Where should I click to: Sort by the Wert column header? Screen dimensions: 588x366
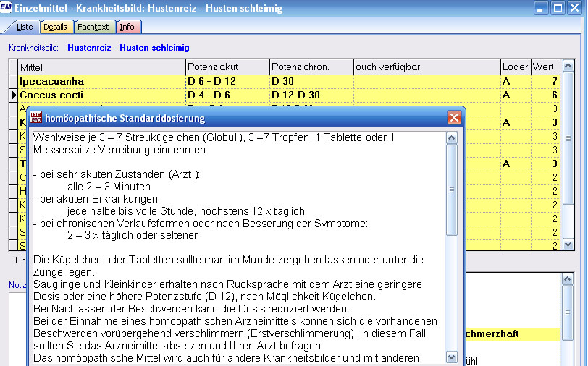[x=545, y=67]
